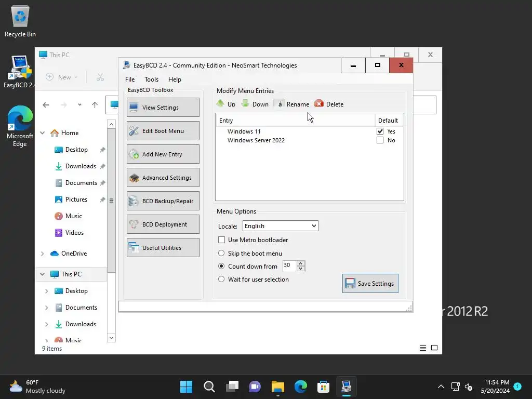Open Microsoft Store from taskbar
The height and width of the screenshot is (399, 532).
[x=323, y=387]
